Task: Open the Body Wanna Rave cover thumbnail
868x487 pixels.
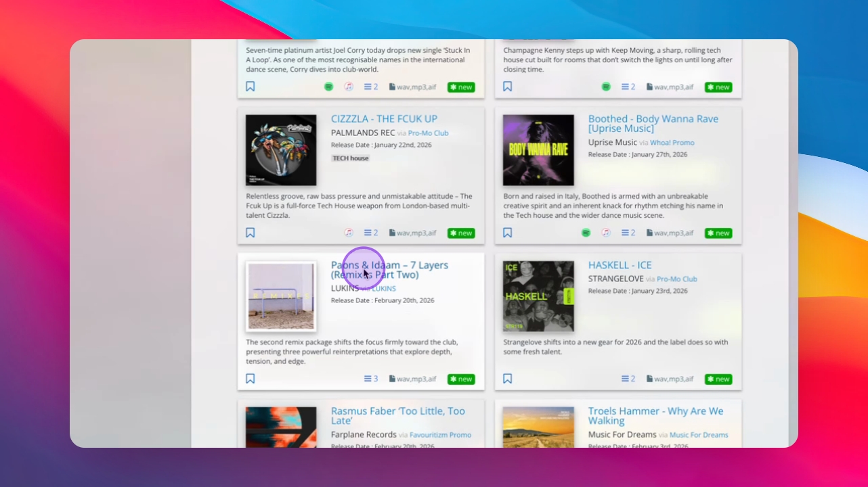Action: point(538,150)
